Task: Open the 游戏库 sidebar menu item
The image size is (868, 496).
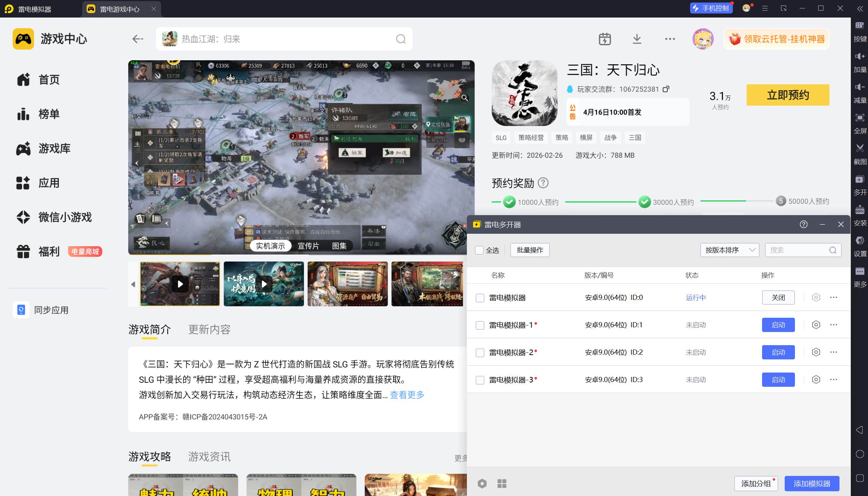Action: 54,149
